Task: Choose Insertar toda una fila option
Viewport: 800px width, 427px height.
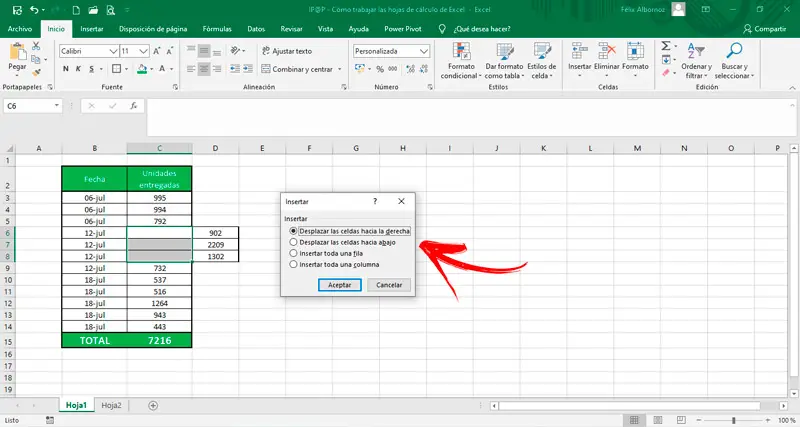Action: [x=293, y=254]
